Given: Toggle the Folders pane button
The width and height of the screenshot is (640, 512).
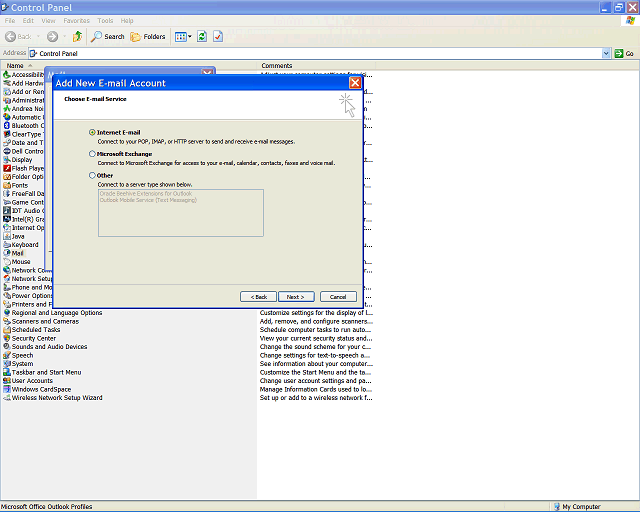Looking at the screenshot, I should coord(148,37).
